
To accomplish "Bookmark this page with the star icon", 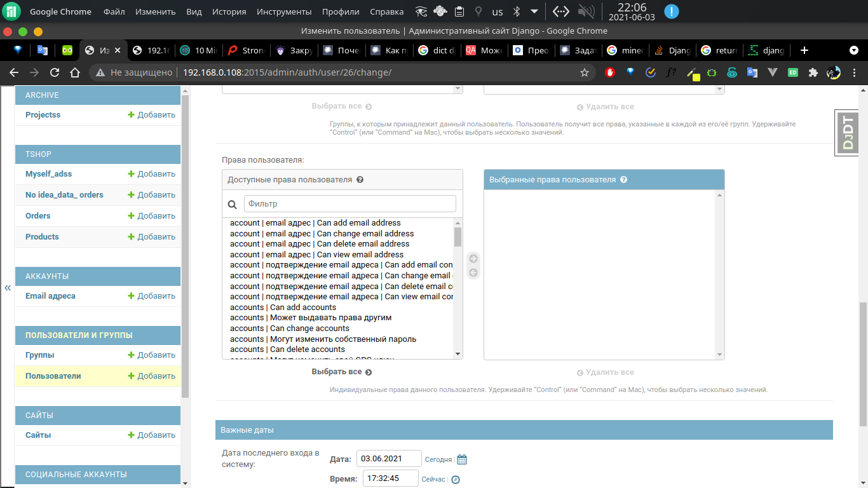I will [x=585, y=72].
